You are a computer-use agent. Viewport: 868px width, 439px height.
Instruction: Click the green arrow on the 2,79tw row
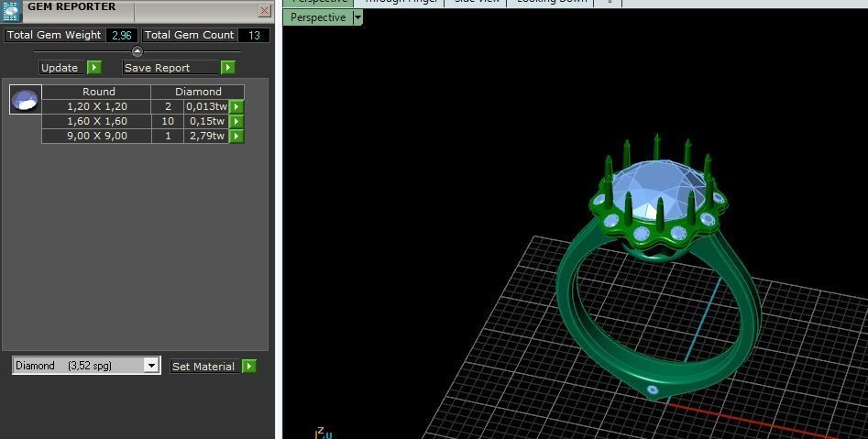pos(236,137)
